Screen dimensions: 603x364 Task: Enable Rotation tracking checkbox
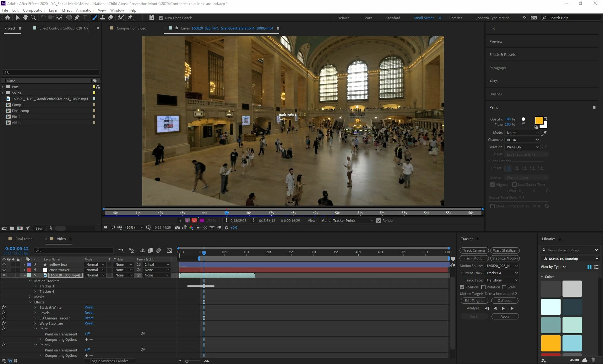coord(483,287)
